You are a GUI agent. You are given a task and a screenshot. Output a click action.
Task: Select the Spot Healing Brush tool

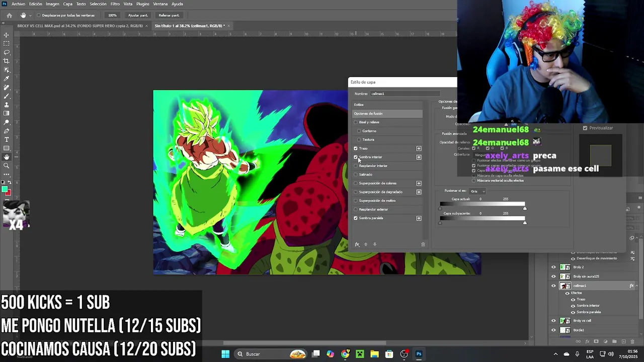click(7, 87)
